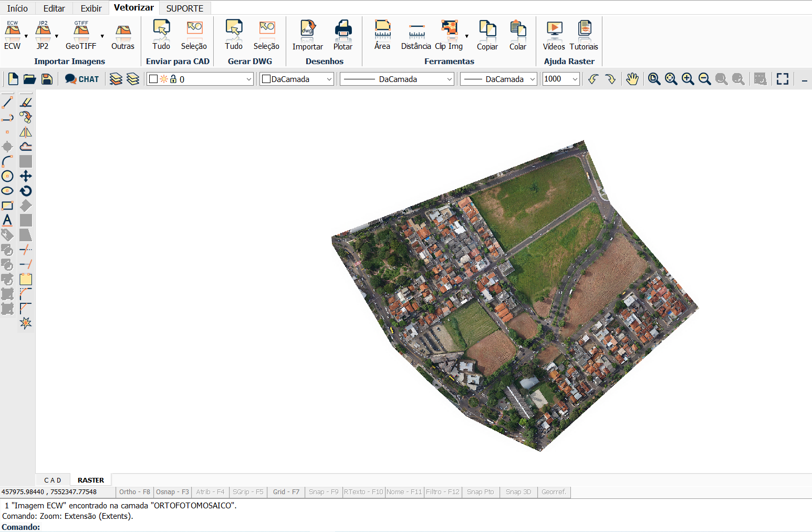Open the scale dropdown showing 1000
This screenshot has width=812, height=532.
575,79
